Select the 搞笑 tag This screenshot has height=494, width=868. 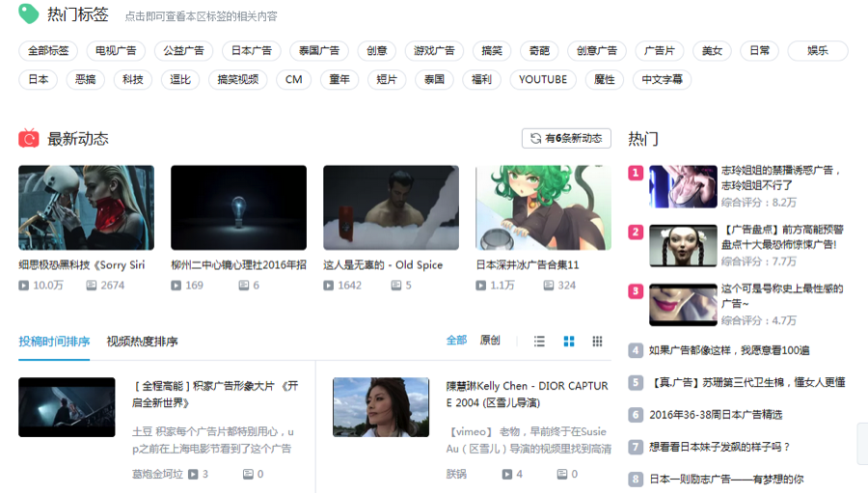[x=492, y=50]
